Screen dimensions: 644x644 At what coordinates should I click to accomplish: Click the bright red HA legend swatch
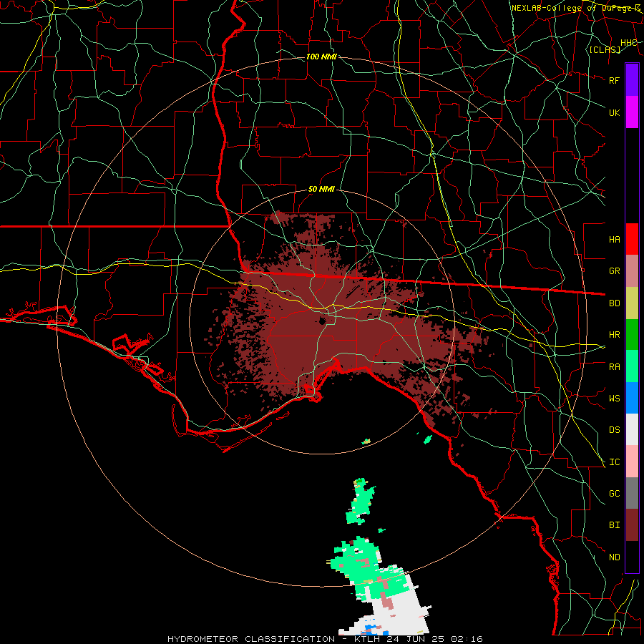(632, 239)
